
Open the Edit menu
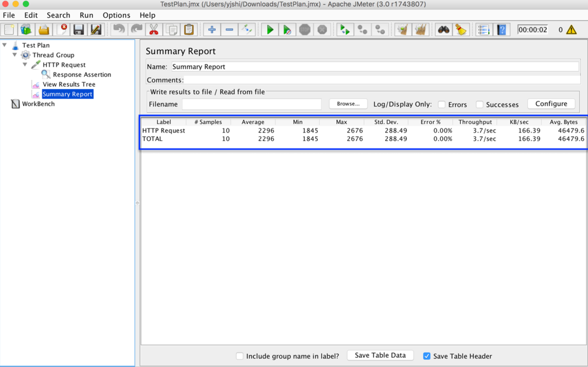pos(31,15)
